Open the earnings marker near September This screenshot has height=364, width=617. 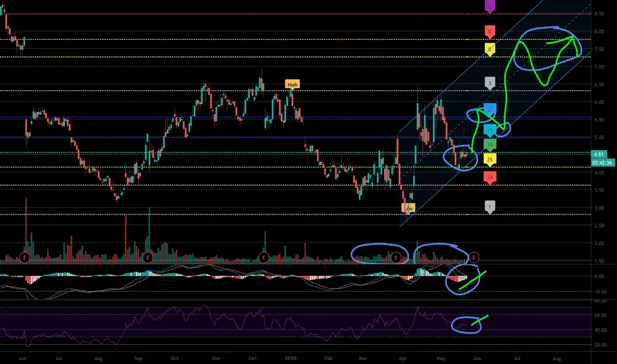coord(148,257)
